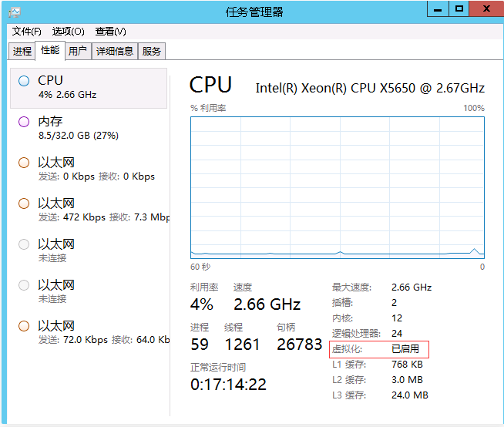Click circle icon of 以太网 sending 472 Kbps
This screenshot has height=427, width=504.
pos(24,203)
